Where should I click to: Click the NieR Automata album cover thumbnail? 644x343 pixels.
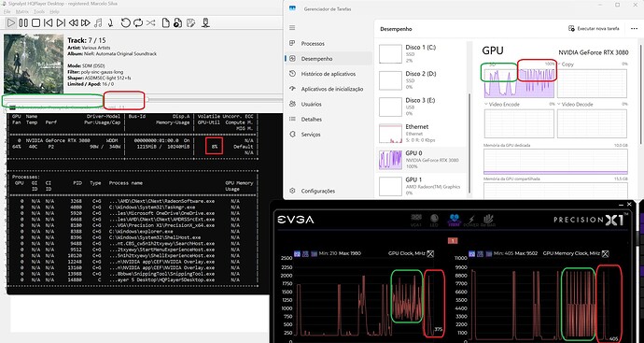(34, 64)
